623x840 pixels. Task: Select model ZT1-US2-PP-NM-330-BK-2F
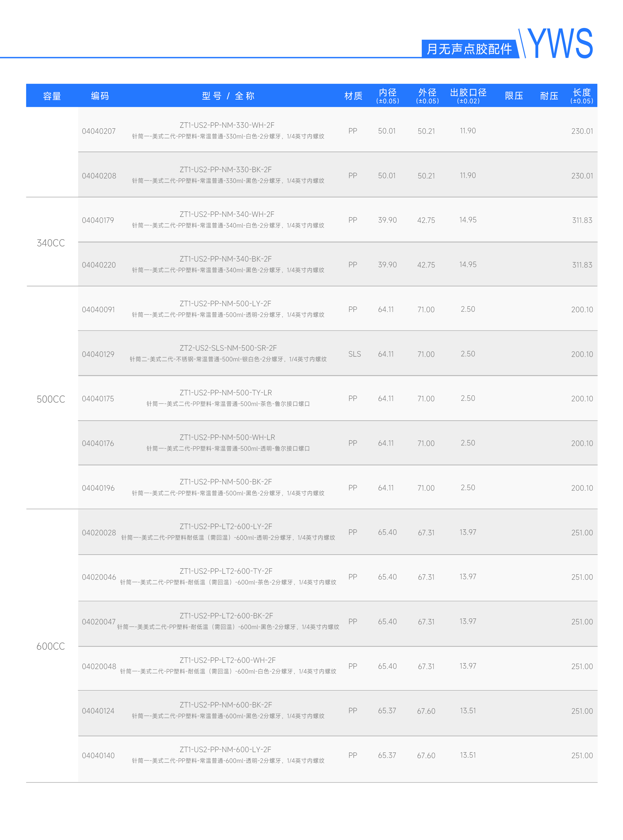pos(225,170)
